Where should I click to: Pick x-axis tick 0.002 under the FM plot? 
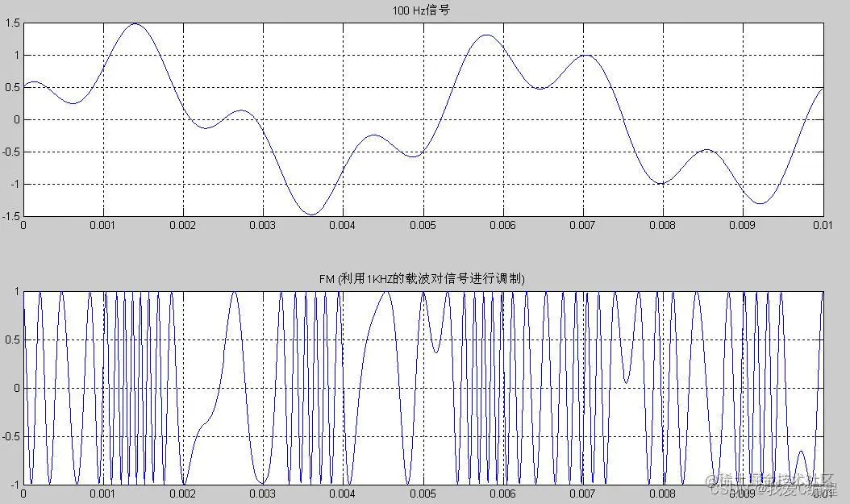(183, 494)
